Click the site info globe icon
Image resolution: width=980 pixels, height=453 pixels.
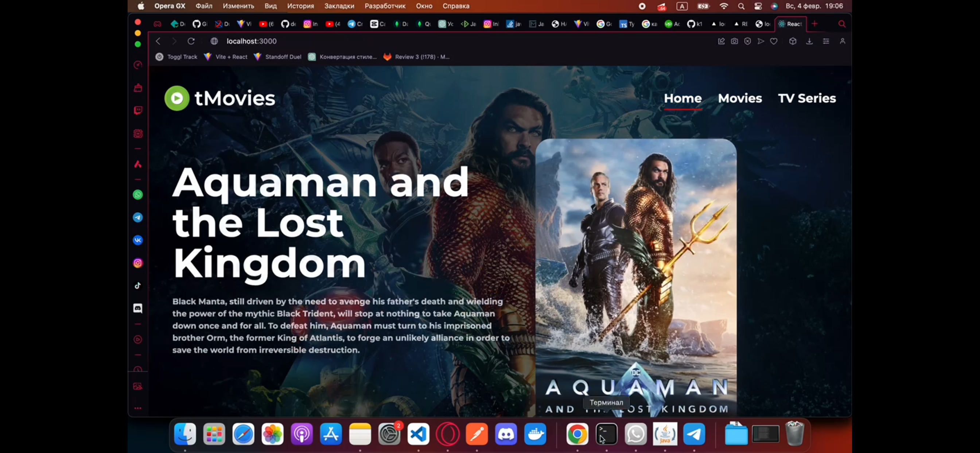click(x=214, y=41)
